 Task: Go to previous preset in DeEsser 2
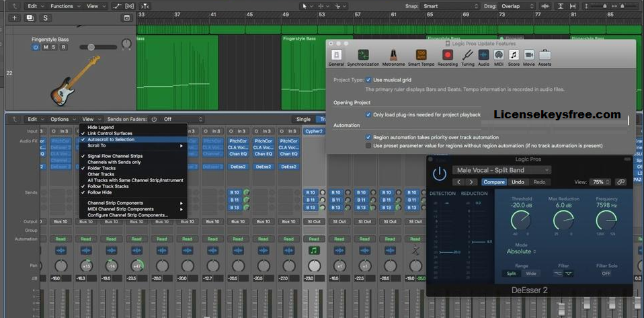click(459, 182)
